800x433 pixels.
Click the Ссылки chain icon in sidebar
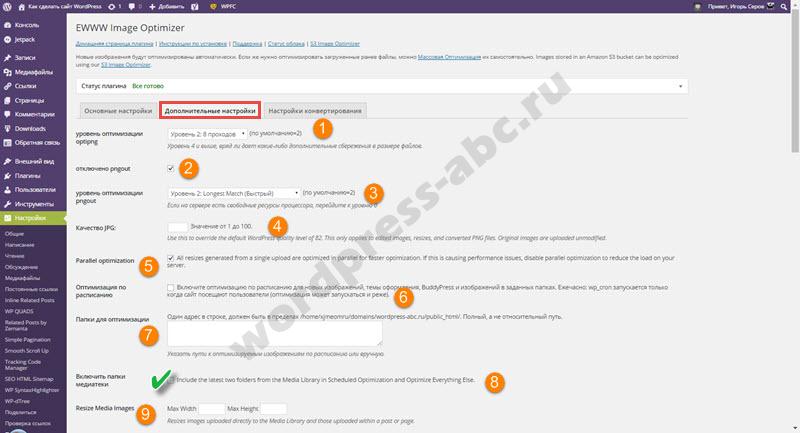coord(8,86)
